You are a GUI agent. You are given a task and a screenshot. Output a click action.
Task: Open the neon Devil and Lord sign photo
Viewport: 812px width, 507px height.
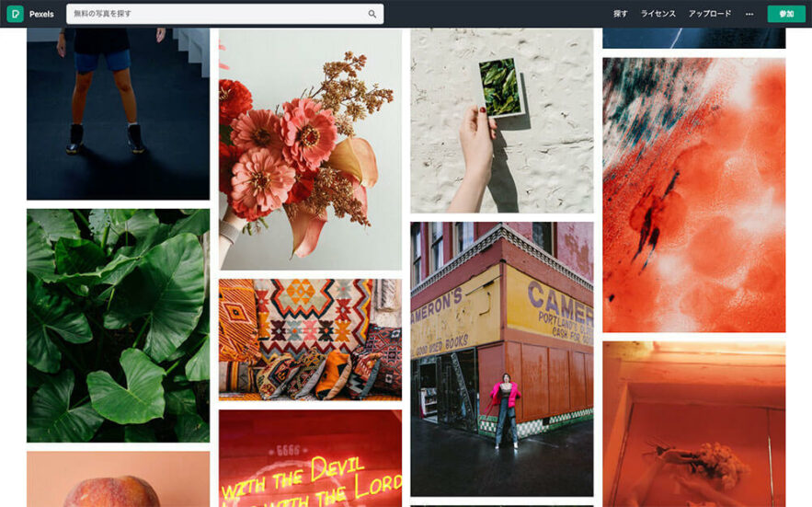[x=310, y=458]
